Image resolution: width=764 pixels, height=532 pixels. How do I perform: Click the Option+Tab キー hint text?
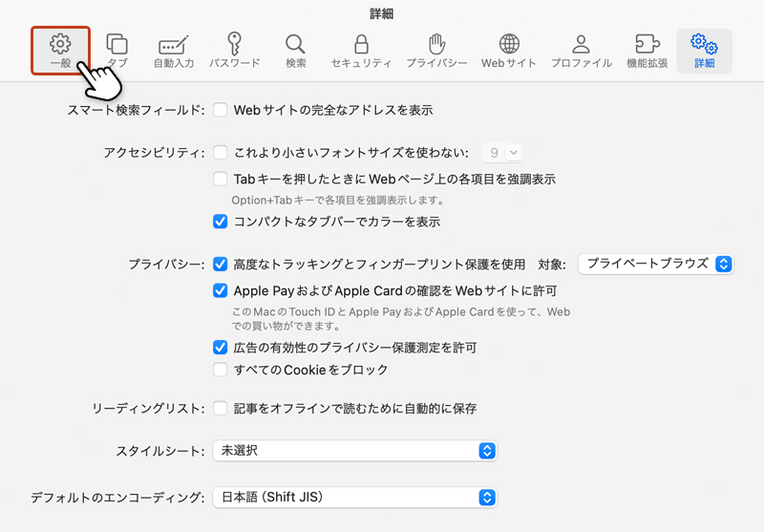tap(338, 201)
